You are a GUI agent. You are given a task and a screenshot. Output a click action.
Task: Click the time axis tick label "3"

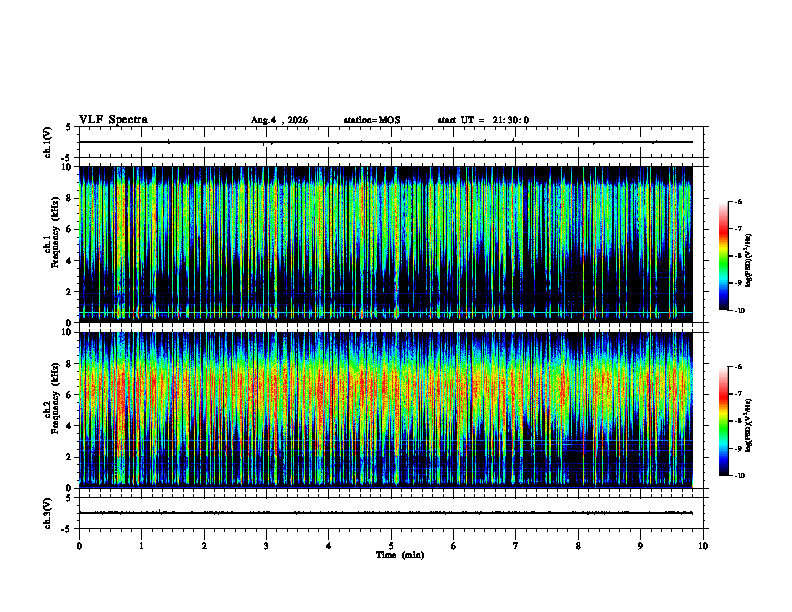[x=266, y=546]
